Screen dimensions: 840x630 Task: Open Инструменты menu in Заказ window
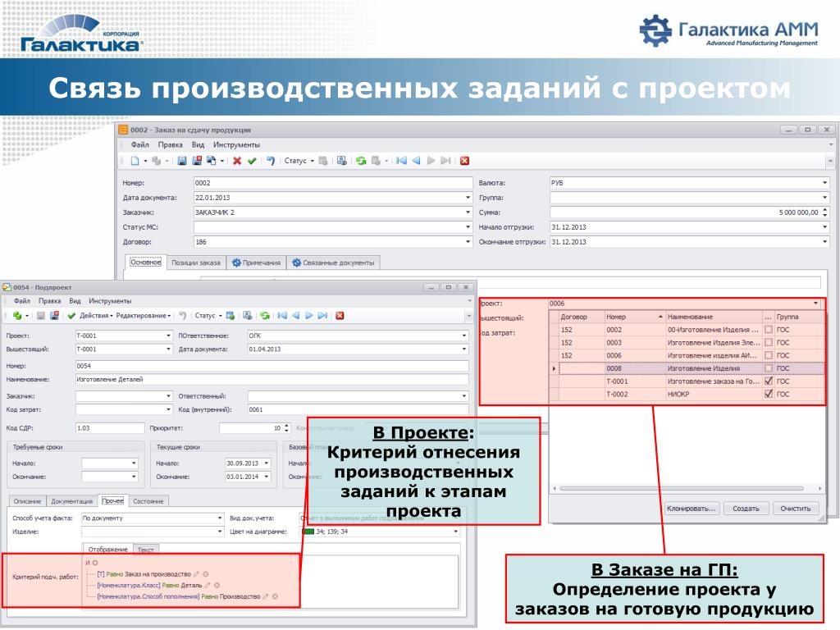(x=236, y=144)
